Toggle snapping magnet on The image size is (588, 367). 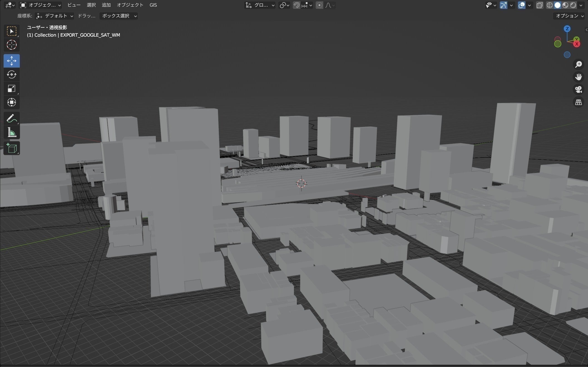pyautogui.click(x=297, y=5)
